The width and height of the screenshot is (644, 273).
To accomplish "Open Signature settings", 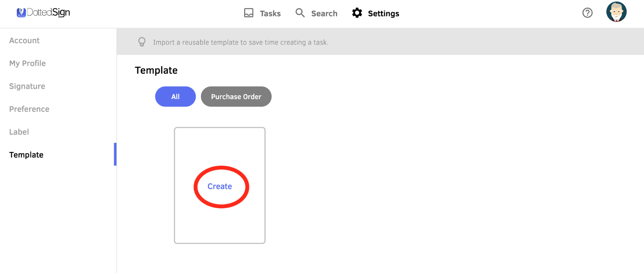I will pyautogui.click(x=27, y=86).
